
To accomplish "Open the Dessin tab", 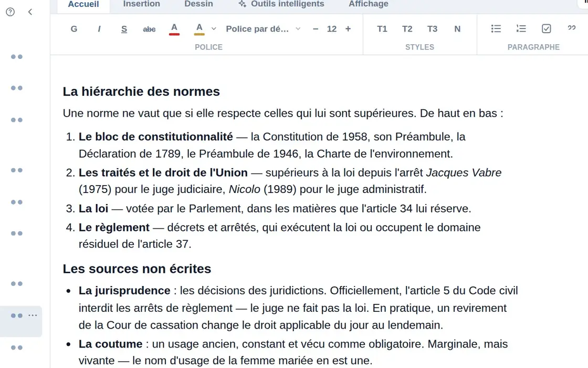I will (x=198, y=4).
